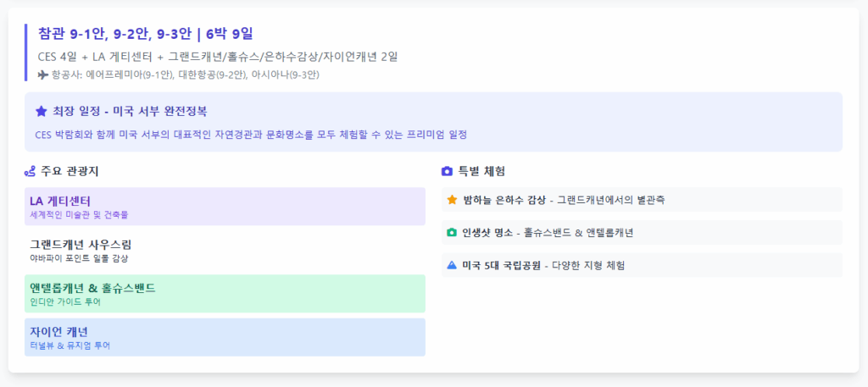Click the star icon next to 최장 일정
This screenshot has height=387, width=868.
[41, 112]
